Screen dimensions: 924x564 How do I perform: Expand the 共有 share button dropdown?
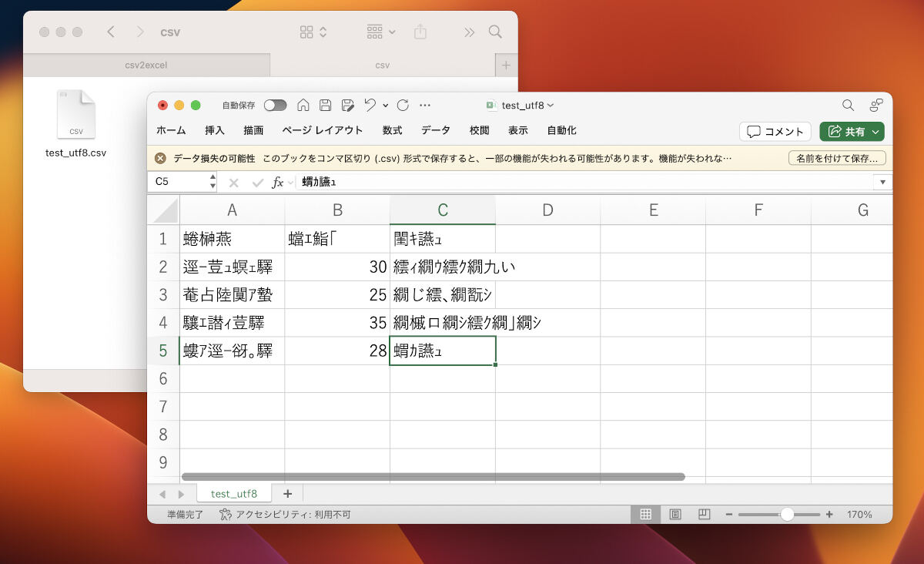click(x=874, y=132)
